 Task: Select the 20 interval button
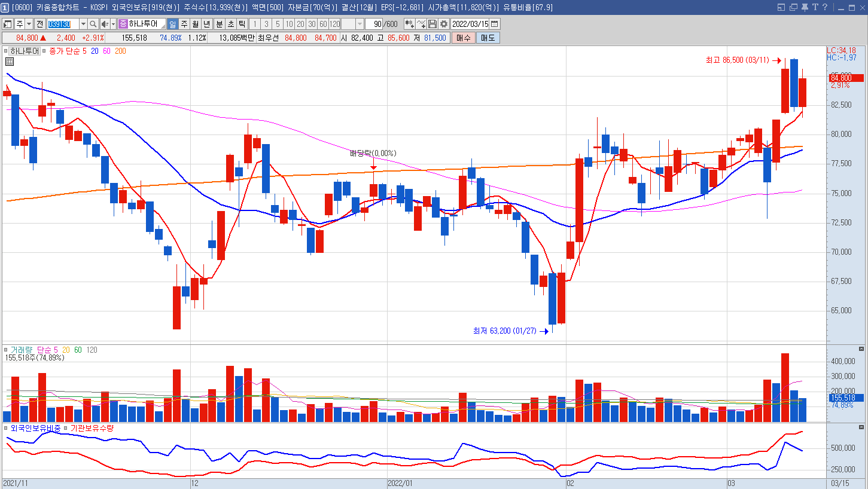click(300, 24)
